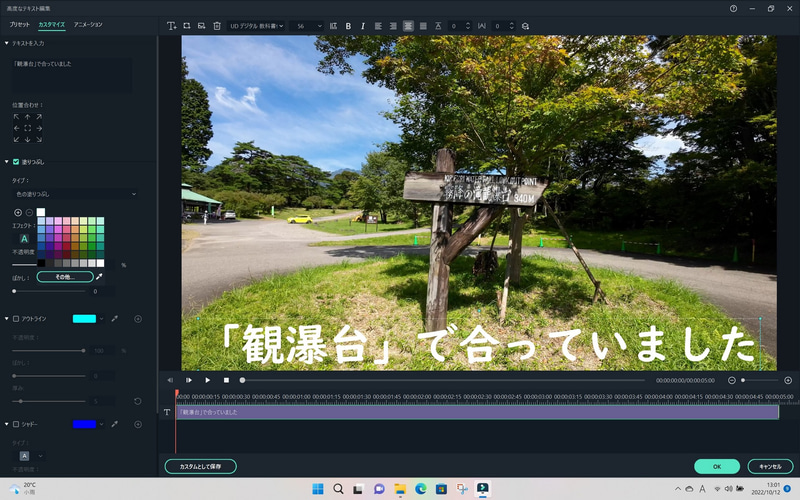Click カスタムとして保存 button
The width and height of the screenshot is (800, 500).
(201, 466)
